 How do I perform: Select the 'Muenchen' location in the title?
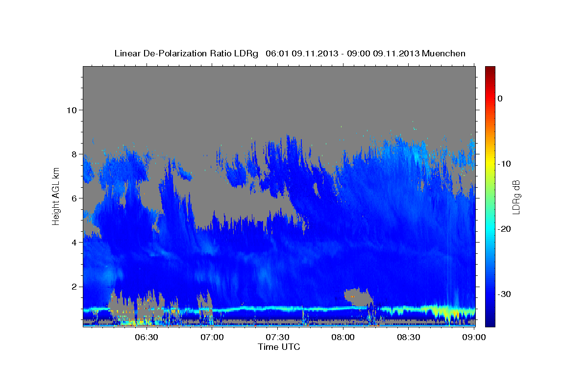click(444, 53)
